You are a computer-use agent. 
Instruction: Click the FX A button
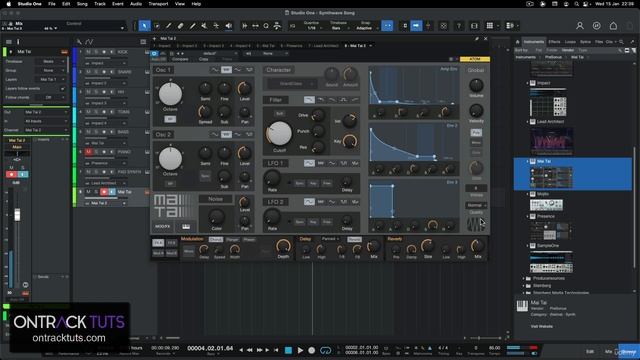pos(158,243)
